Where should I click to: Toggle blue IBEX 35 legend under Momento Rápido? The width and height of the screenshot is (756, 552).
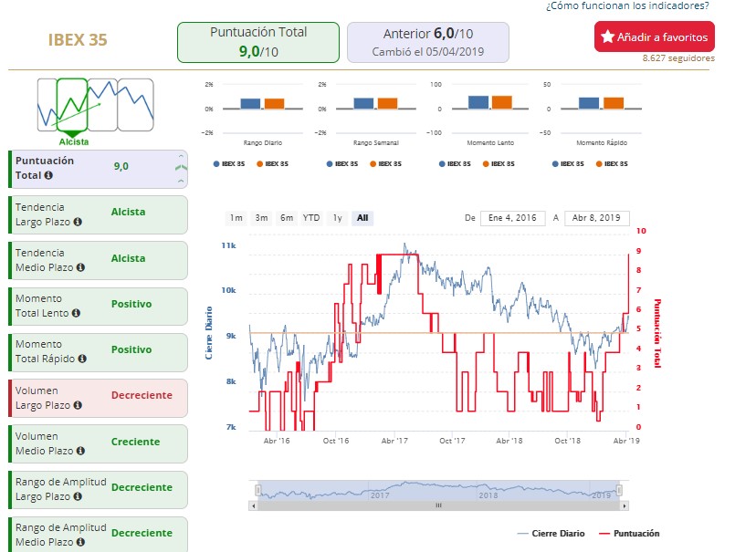[568, 163]
